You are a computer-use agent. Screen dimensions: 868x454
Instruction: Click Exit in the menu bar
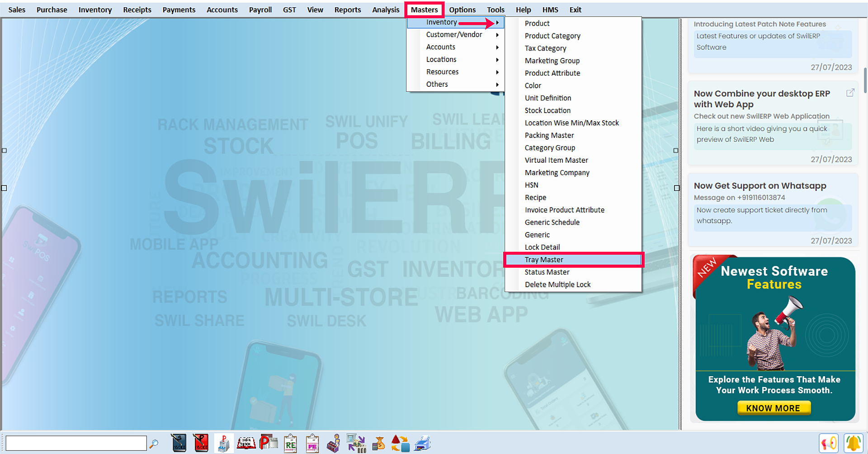575,9
